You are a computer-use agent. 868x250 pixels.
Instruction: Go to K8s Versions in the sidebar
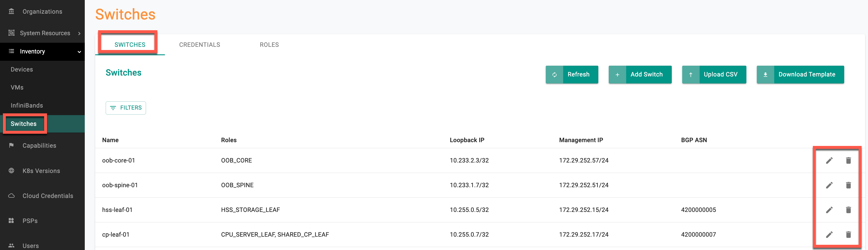[x=41, y=171]
